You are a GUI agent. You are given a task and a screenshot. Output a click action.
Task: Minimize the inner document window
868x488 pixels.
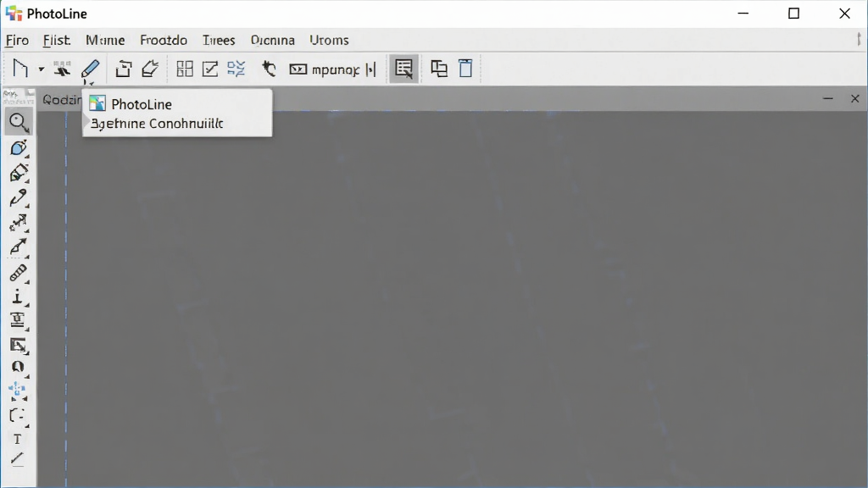pyautogui.click(x=827, y=99)
